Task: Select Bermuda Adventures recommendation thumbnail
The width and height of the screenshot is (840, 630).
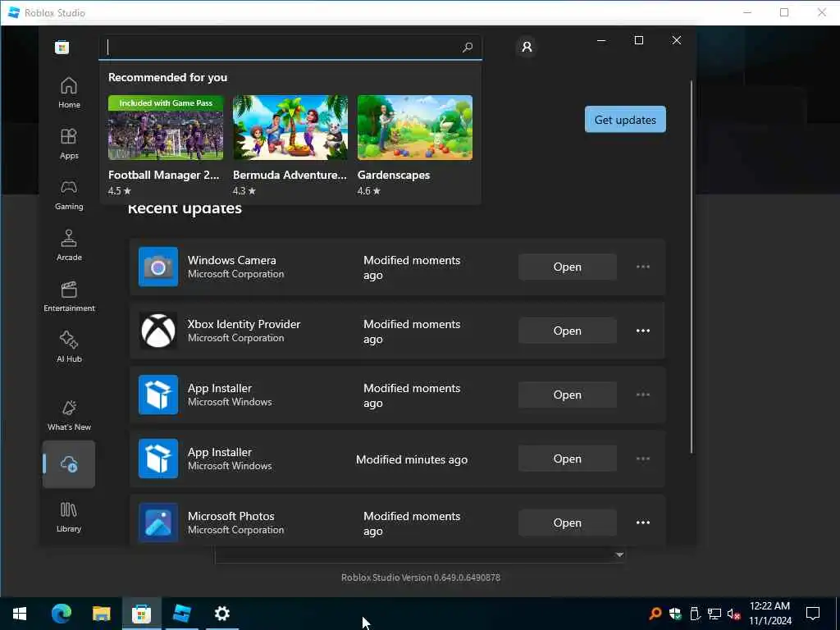Action: point(290,127)
